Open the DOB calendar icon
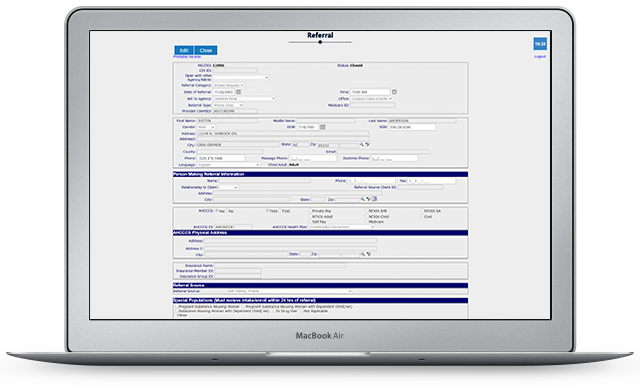Viewport: 640px width, 391px height. pyautogui.click(x=322, y=127)
